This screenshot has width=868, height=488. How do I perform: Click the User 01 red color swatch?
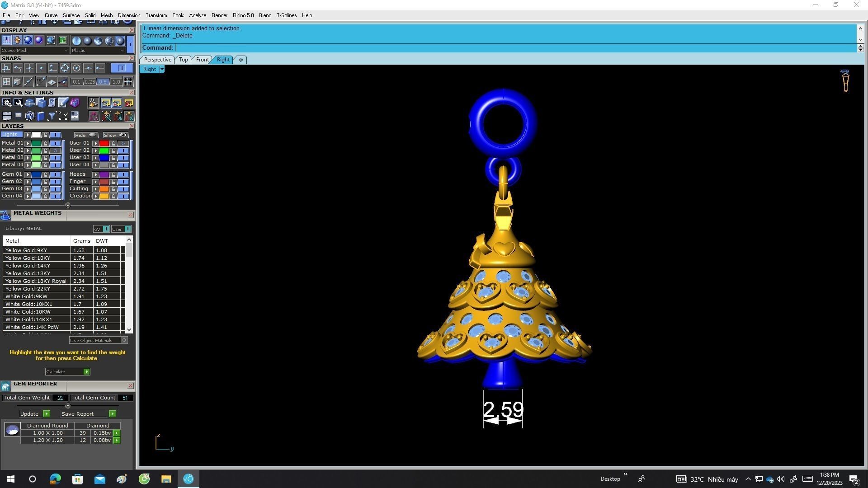104,143
